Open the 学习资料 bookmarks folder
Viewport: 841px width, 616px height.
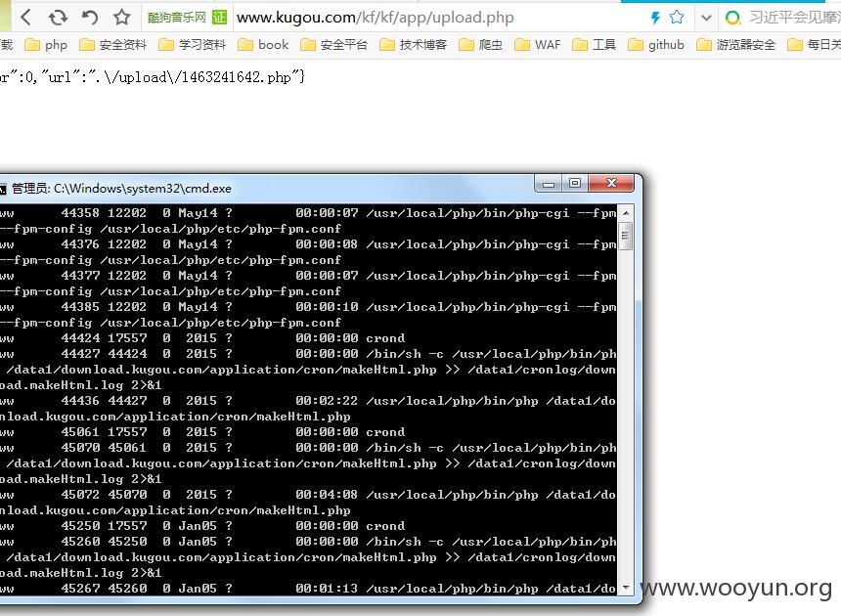(193, 45)
